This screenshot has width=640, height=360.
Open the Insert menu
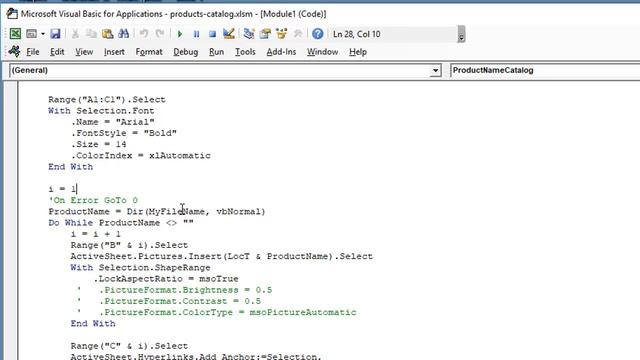click(x=114, y=52)
